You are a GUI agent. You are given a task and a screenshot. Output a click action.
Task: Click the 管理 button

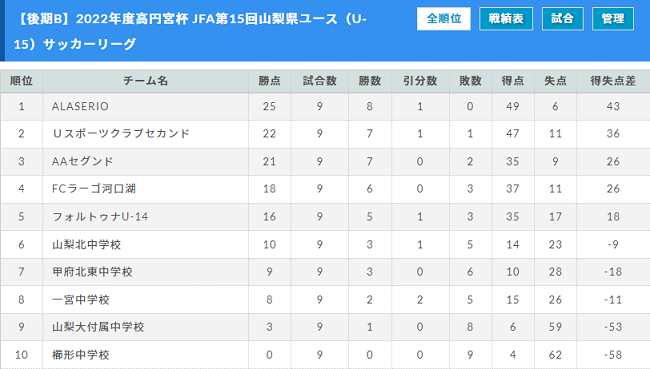pyautogui.click(x=613, y=19)
